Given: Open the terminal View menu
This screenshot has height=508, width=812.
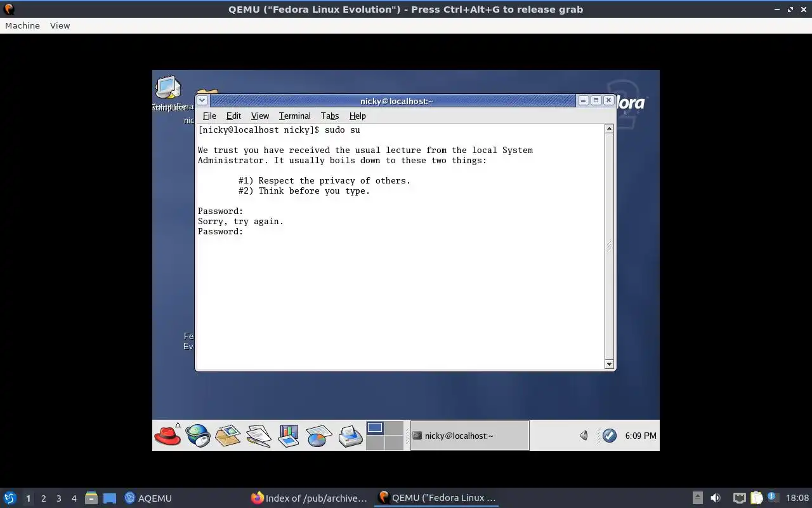Looking at the screenshot, I should [x=260, y=116].
